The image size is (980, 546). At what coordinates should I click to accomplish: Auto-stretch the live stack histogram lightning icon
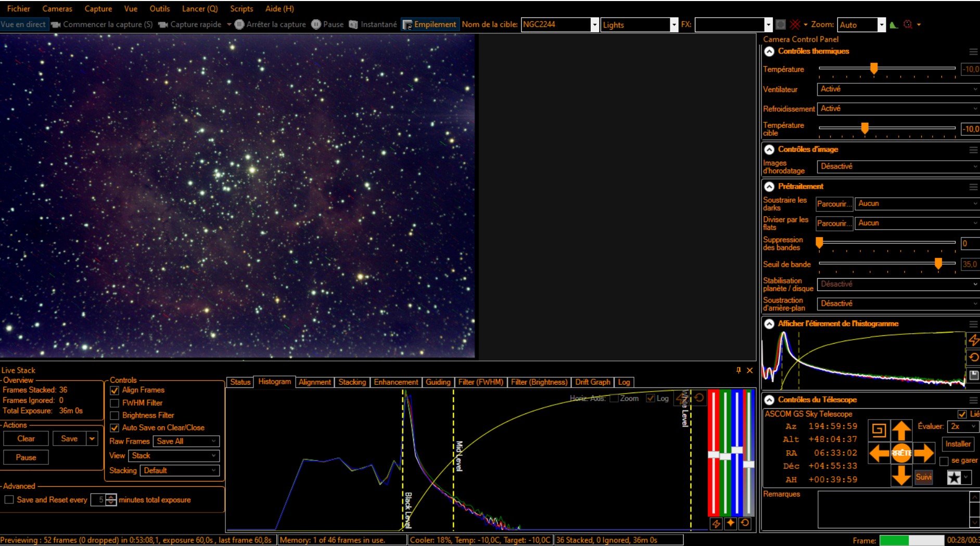[682, 398]
